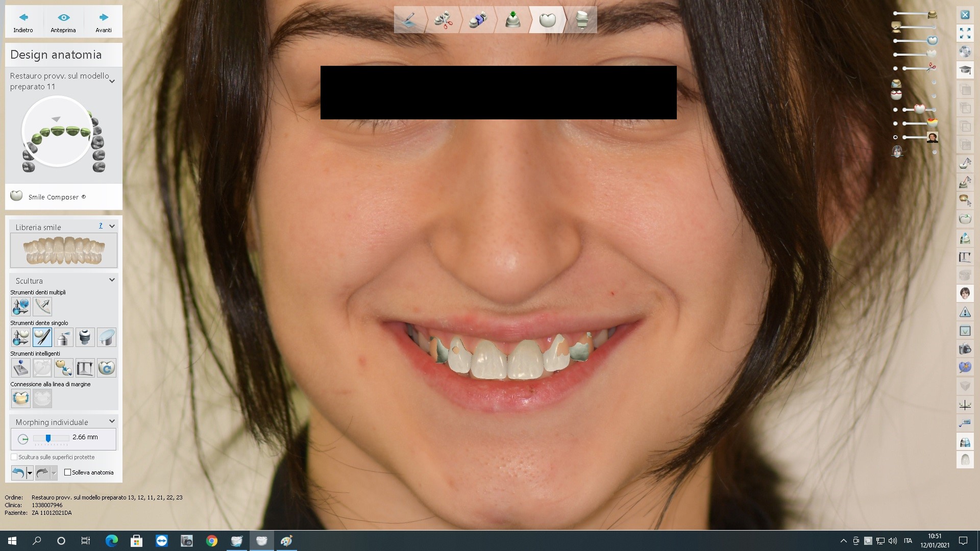This screenshot has width=980, height=551.
Task: Toggle the trimming scissors layer visibility
Action: tap(895, 68)
